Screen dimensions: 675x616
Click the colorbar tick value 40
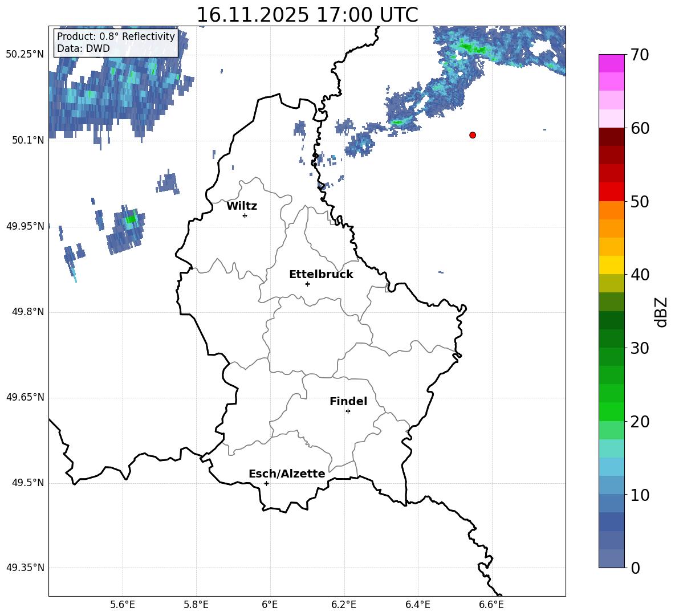tap(640, 275)
